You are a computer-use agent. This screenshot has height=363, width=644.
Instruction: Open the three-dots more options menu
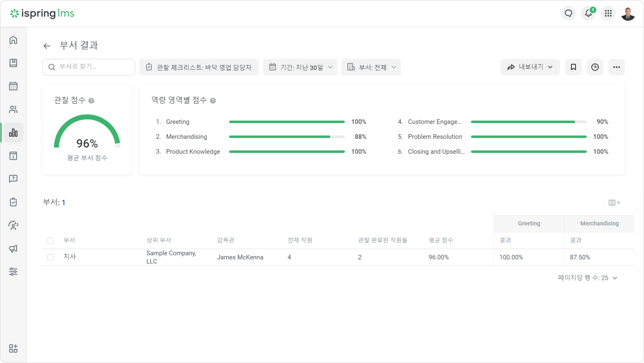(617, 67)
